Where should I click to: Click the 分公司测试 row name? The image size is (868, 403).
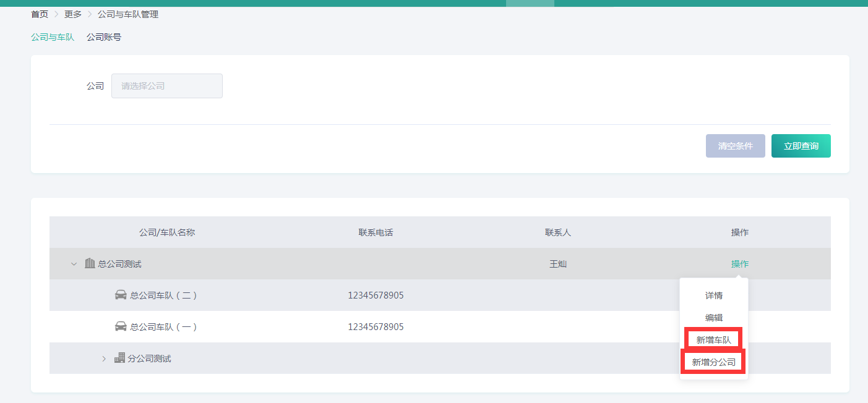click(149, 358)
